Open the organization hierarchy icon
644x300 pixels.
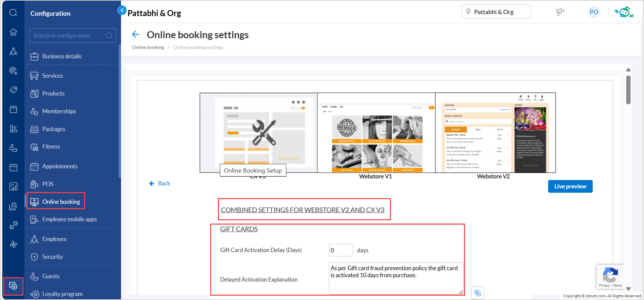(13, 51)
